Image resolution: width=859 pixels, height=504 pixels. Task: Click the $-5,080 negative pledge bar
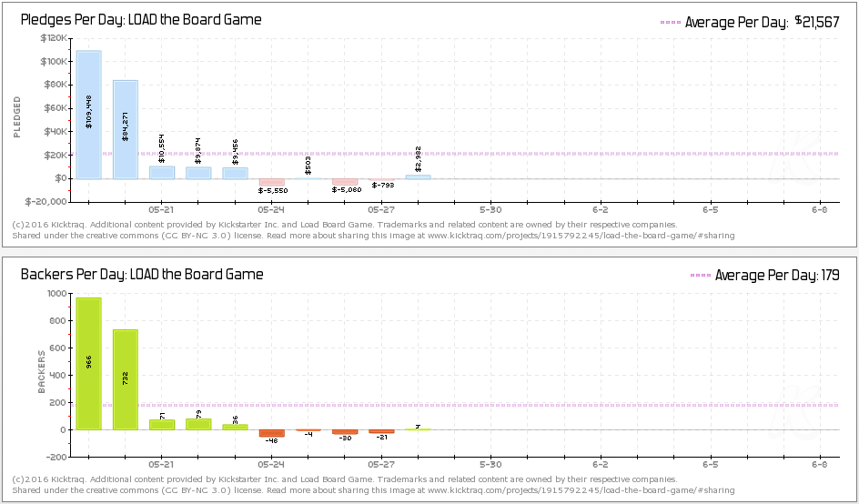click(x=345, y=181)
